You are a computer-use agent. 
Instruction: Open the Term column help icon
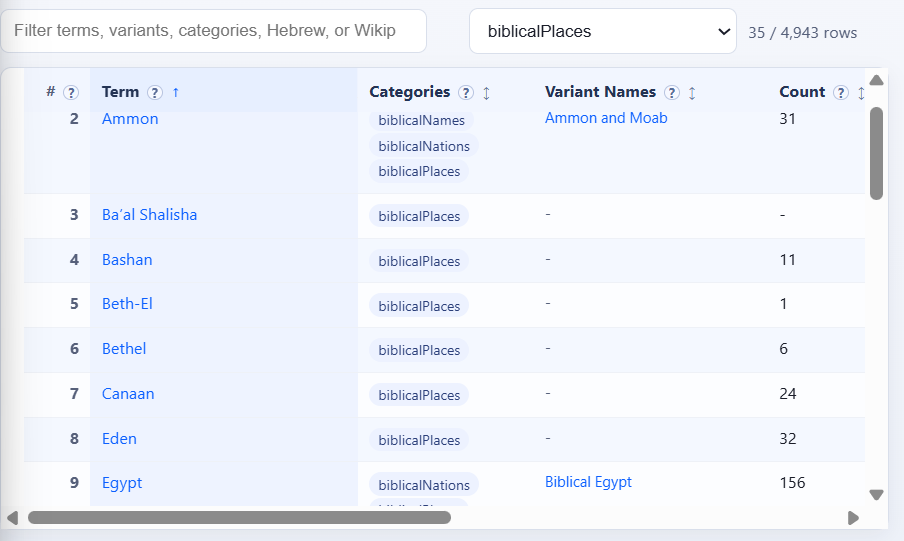[x=155, y=92]
